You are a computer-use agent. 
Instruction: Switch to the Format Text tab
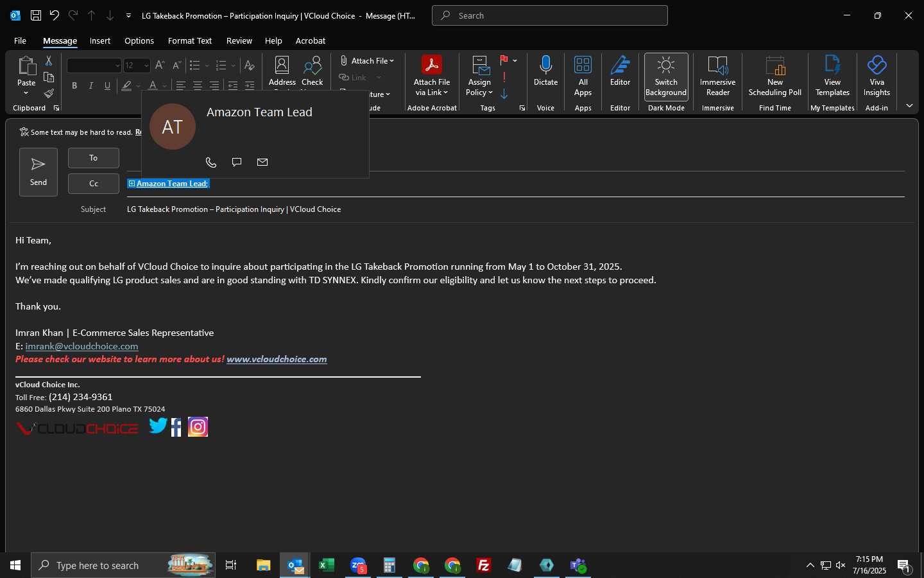(x=190, y=40)
